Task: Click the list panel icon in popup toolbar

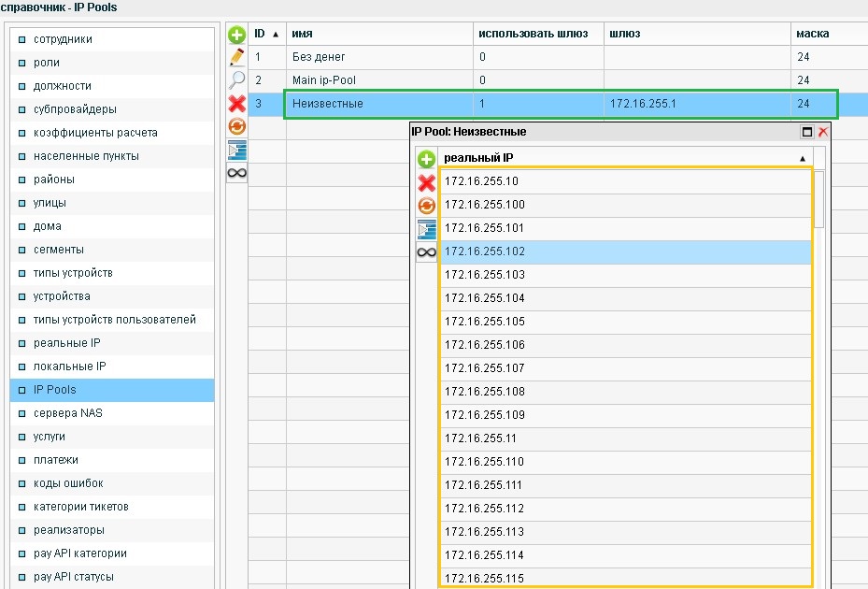Action: 426,229
